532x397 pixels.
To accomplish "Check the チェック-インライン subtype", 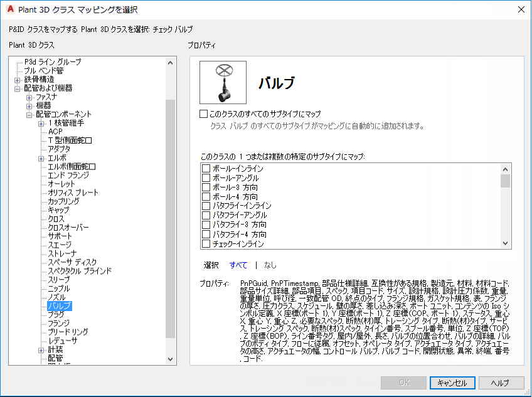I will [x=206, y=243].
